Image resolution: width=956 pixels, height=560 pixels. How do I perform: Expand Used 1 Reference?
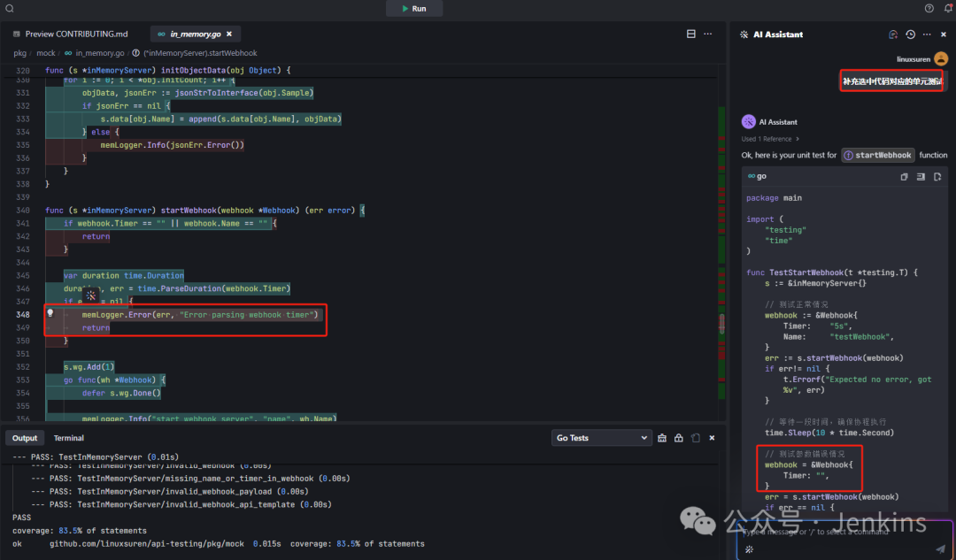click(770, 139)
